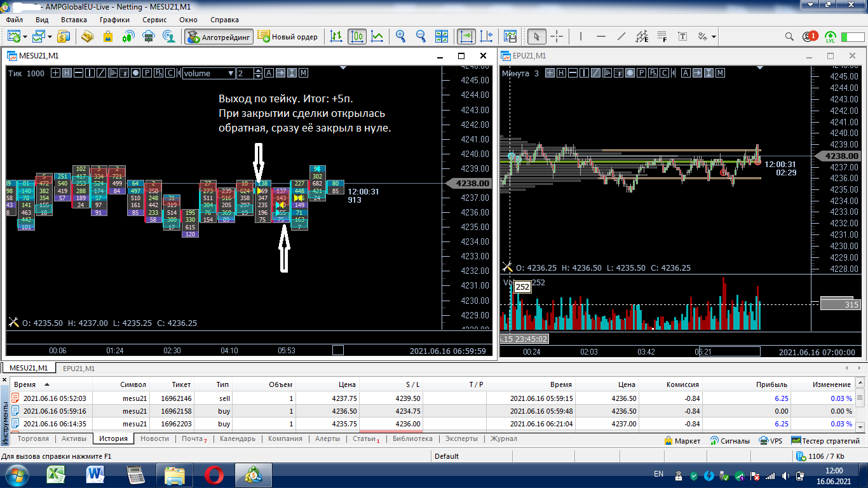
Task: Tile chart windows using the grid icon
Action: (442, 36)
